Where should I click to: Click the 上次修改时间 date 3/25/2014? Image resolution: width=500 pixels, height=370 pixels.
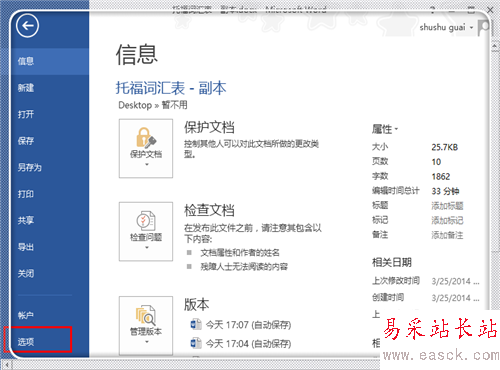click(455, 281)
